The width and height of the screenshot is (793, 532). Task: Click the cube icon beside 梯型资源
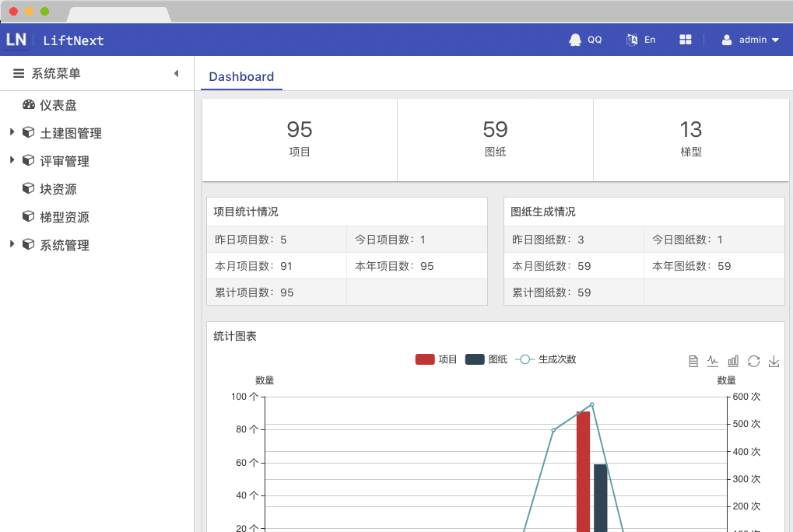[x=28, y=217]
